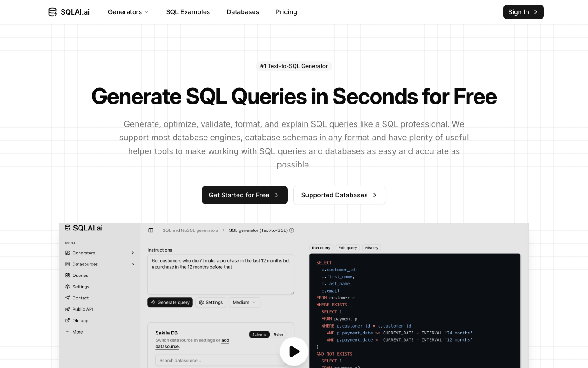Image resolution: width=588 pixels, height=368 pixels.
Task: Expand the Generators chevron in the preview sidebar
Action: [x=133, y=253]
